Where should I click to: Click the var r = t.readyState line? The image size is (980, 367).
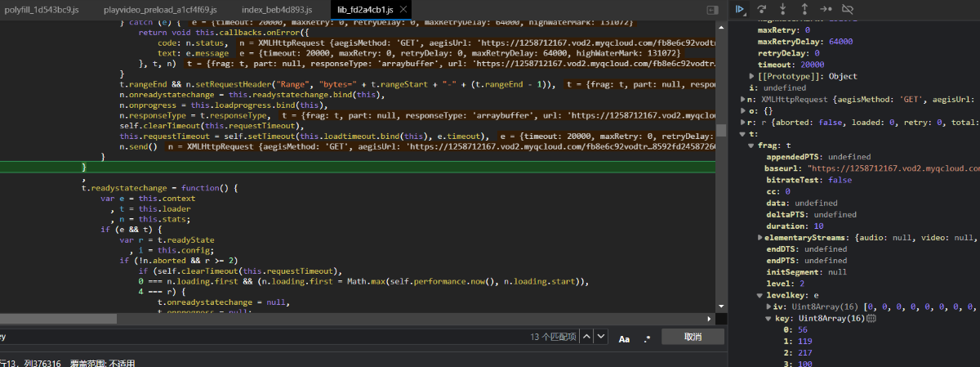pos(167,240)
